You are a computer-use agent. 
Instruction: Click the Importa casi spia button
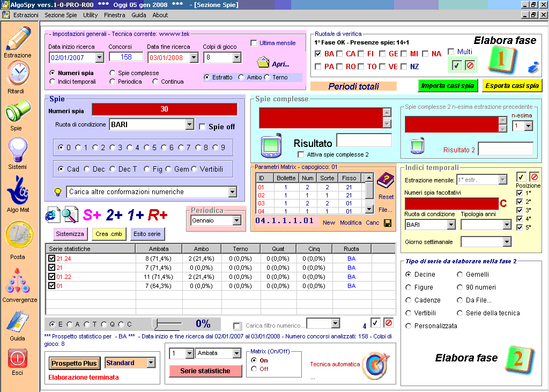[x=448, y=86]
